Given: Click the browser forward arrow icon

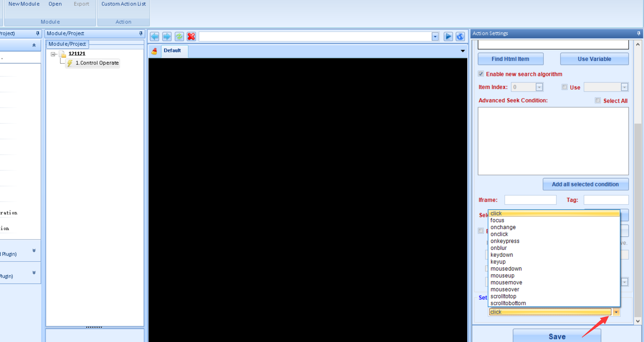Looking at the screenshot, I should click(167, 36).
